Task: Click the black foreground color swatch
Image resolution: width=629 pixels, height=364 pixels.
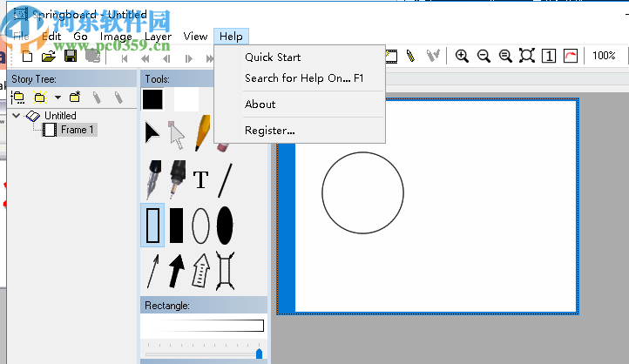Action: point(152,99)
